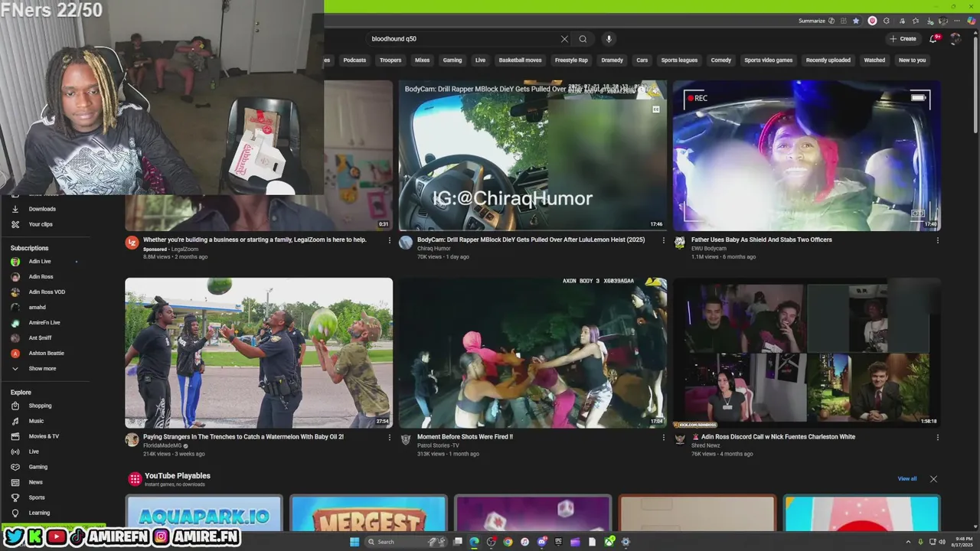Click the Create button
Image resolution: width=980 pixels, height=551 pixels.
pos(903,38)
